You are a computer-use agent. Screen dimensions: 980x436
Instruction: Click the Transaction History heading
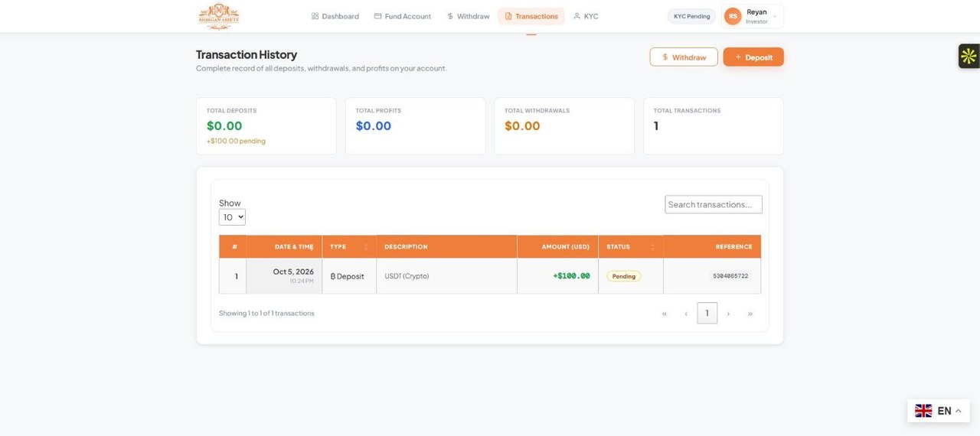[x=247, y=54]
